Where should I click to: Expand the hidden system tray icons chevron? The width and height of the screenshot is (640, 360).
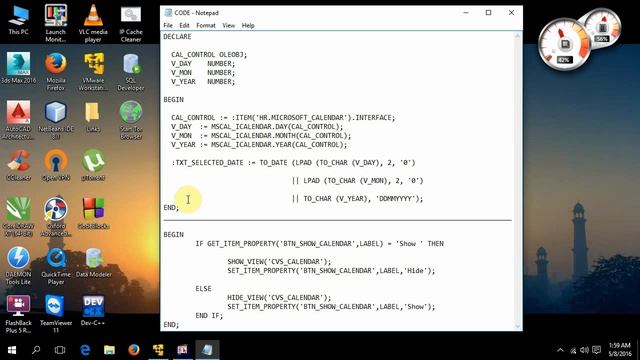pyautogui.click(x=560, y=350)
